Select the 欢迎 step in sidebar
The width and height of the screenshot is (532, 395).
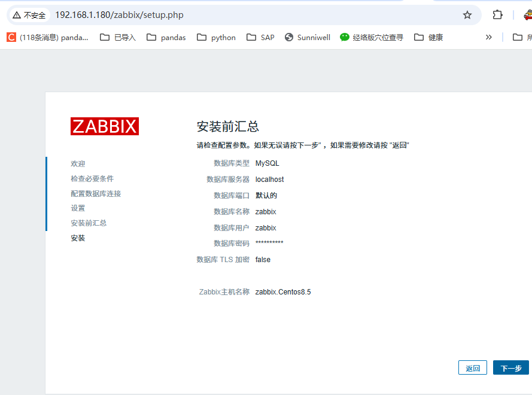[x=78, y=164]
